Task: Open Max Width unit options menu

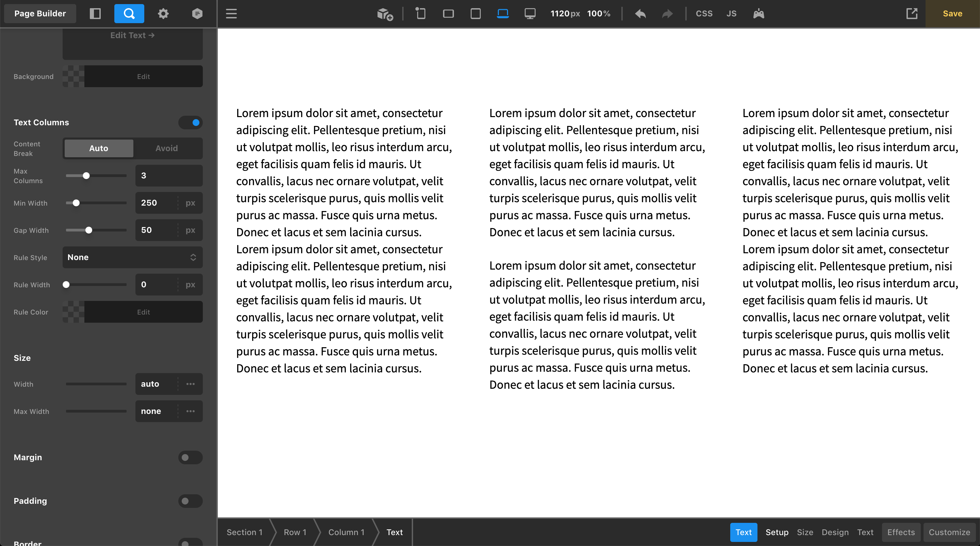Action: 190,411
